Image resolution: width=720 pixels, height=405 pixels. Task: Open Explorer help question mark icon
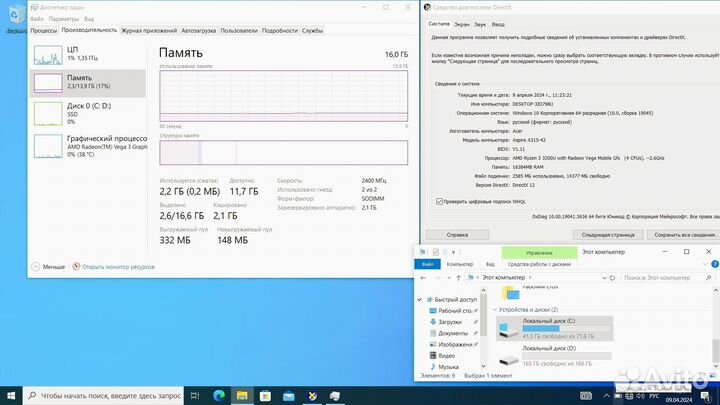coord(715,264)
